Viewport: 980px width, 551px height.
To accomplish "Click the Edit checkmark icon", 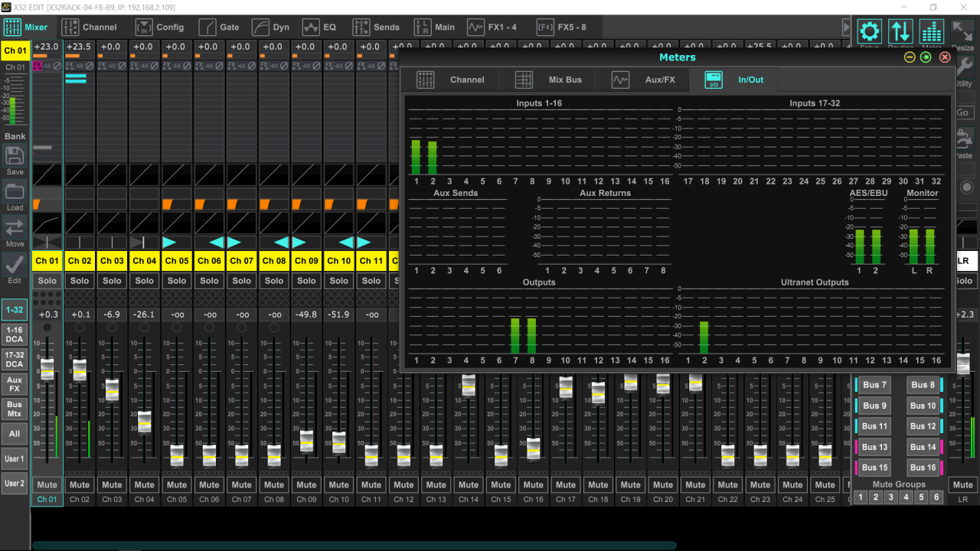I will (15, 264).
